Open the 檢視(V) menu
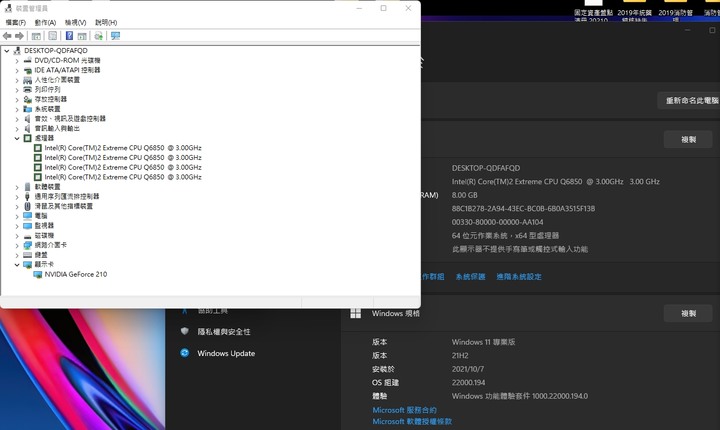Image resolution: width=720 pixels, height=430 pixels. point(75,22)
